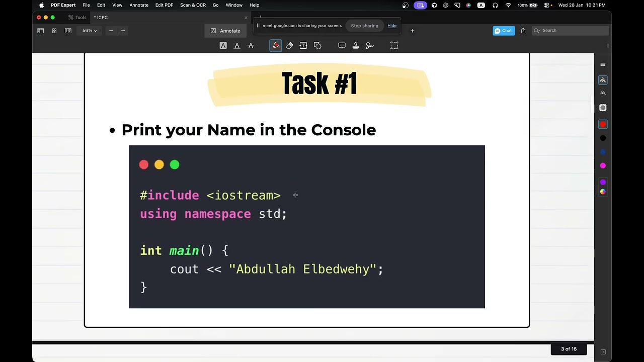Select the red pen drawing tool
The width and height of the screenshot is (644, 362).
[276, 46]
